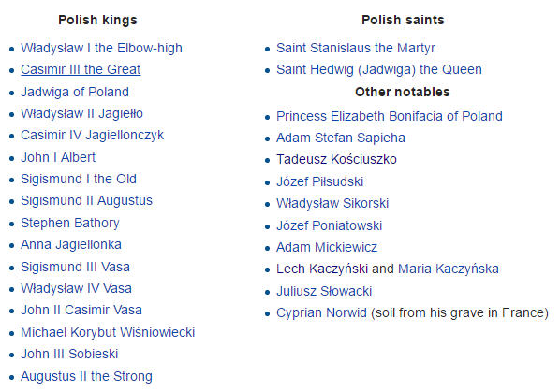Open the Sigismund III Vasa link
The height and width of the screenshot is (392, 560).
[75, 268]
